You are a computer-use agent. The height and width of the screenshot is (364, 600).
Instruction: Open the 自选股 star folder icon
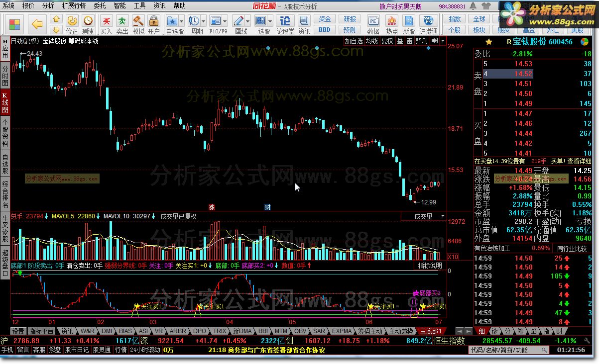[x=172, y=21]
